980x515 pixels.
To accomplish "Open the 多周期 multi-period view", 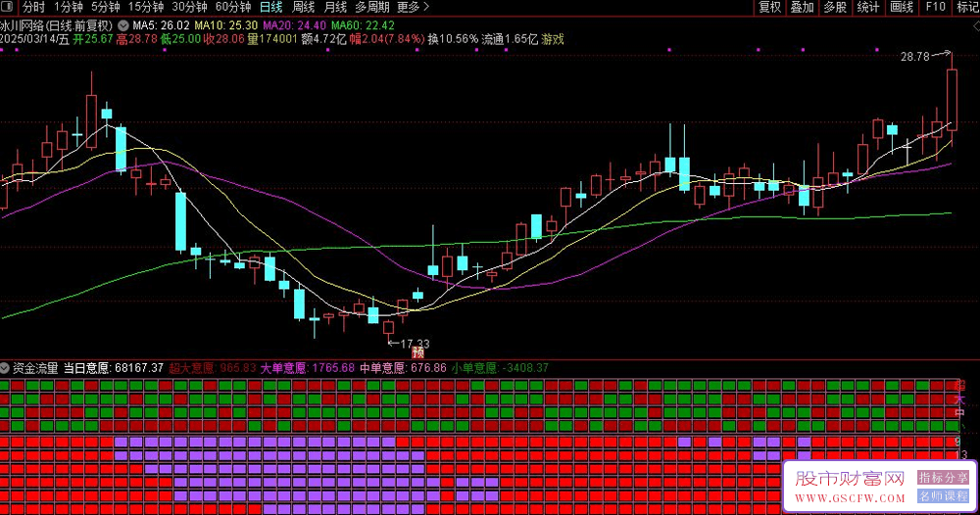I will point(372,7).
